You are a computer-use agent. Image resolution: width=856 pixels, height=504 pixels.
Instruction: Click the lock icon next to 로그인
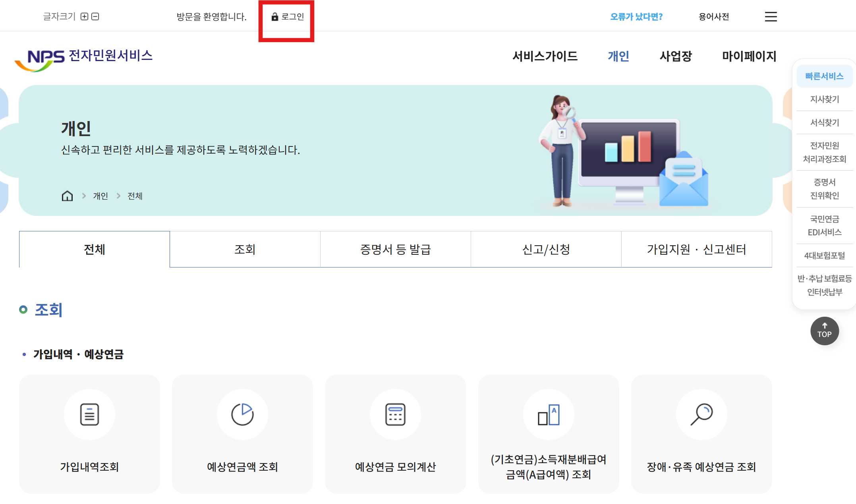pyautogui.click(x=275, y=17)
